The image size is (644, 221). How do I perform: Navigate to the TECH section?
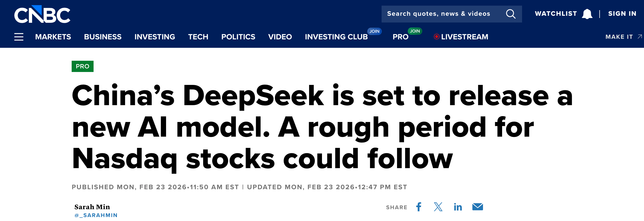click(198, 37)
